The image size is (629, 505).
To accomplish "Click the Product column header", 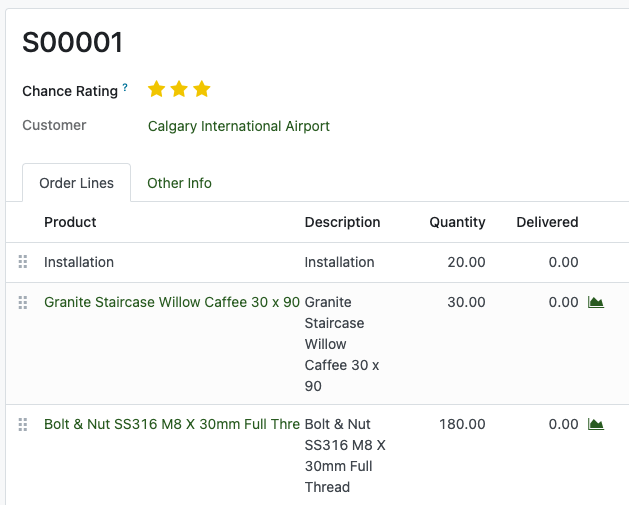I will click(70, 222).
